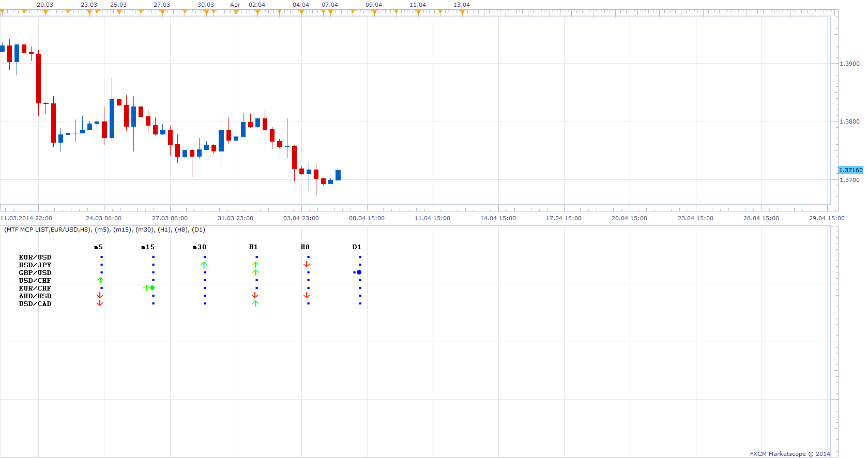Screen dimensions: 868x458
Task: Click the 02.04 date label on top axis
Action: click(257, 5)
